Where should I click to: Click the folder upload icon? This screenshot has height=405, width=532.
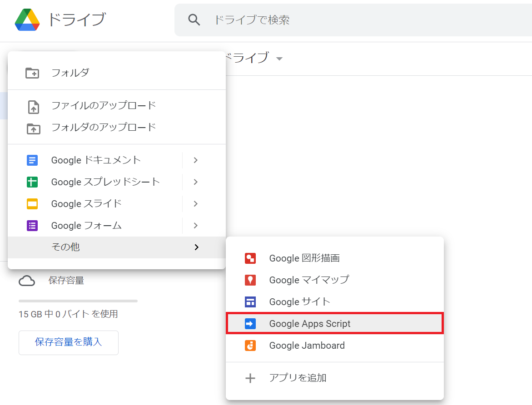(33, 129)
